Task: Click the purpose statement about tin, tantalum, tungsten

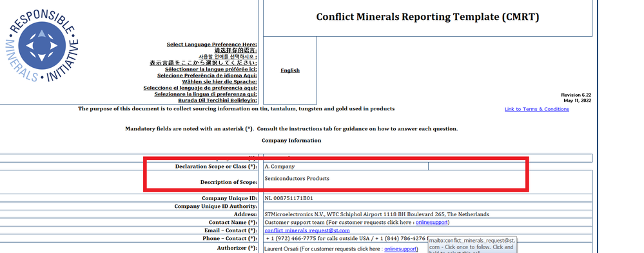Action: [x=236, y=109]
